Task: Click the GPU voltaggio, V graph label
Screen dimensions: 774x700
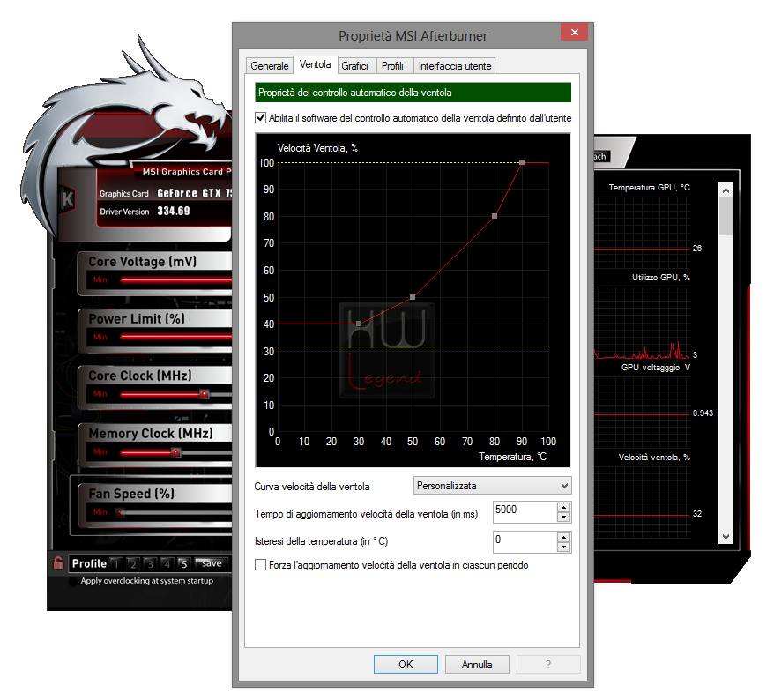Action: click(656, 368)
